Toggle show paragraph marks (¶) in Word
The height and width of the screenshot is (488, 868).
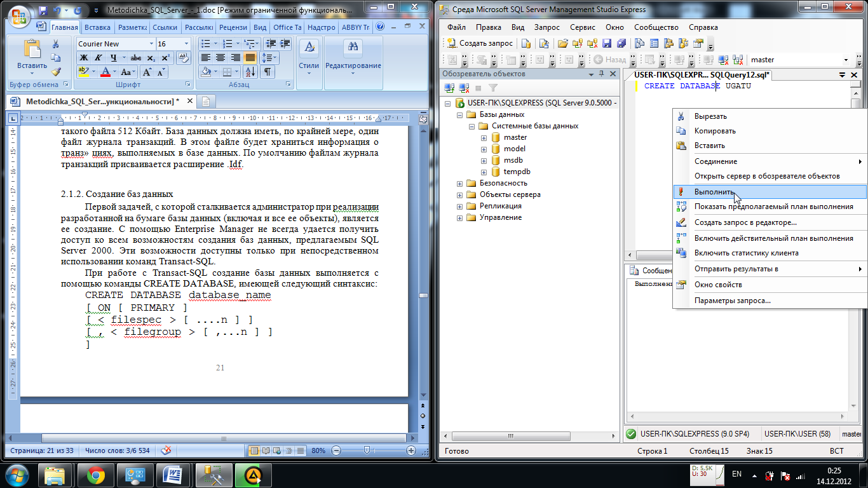pyautogui.click(x=268, y=72)
